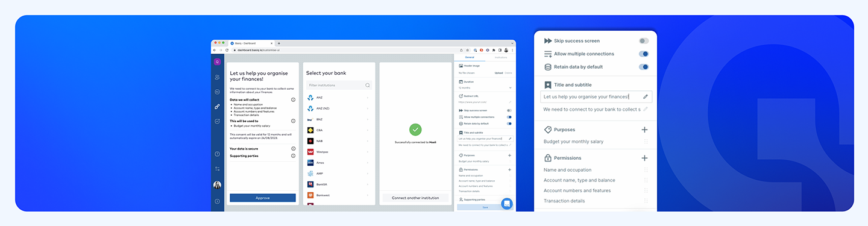
Task: Toggle the large Skip success screen switch
Action: 644,40
